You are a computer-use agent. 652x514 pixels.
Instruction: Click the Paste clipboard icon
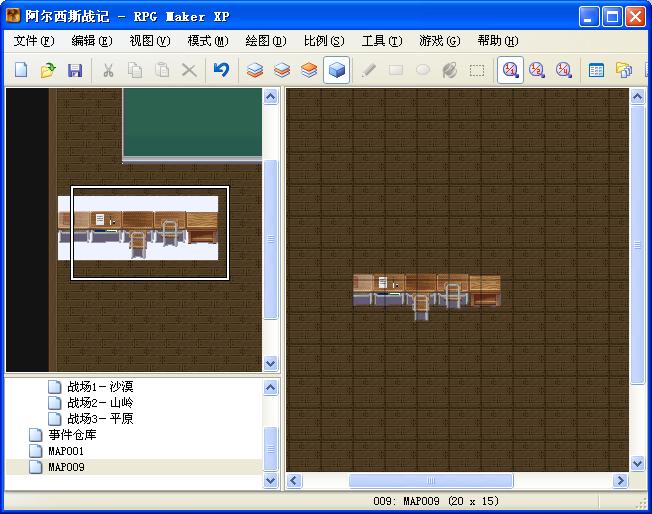[x=162, y=70]
